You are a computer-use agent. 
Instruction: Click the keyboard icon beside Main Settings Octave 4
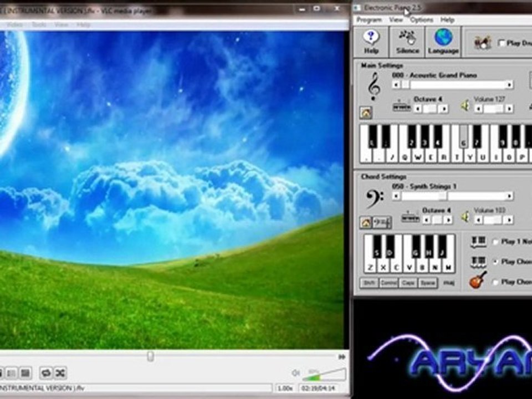point(401,106)
